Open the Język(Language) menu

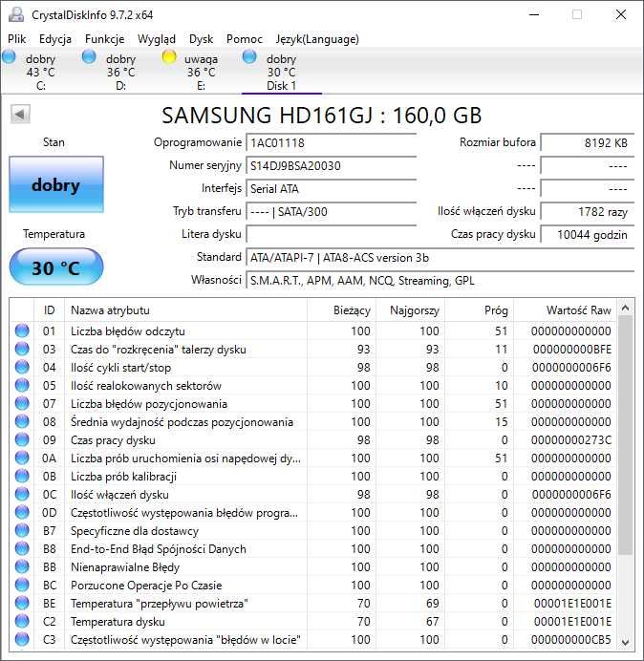pyautogui.click(x=317, y=39)
